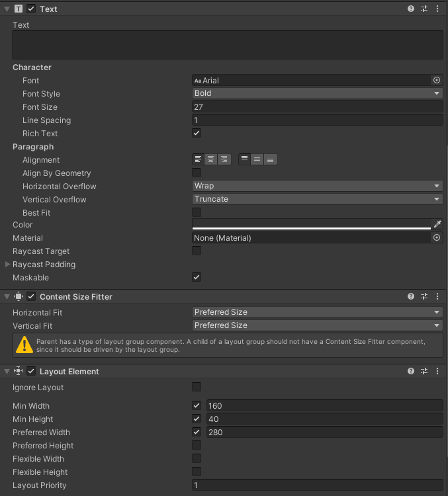Click the warning icon in layout group message
Viewport: 448px width, 496px height.
(24, 345)
